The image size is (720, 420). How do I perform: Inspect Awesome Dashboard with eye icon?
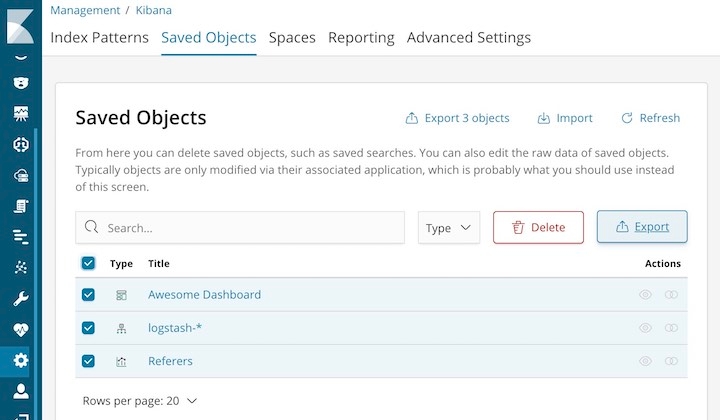(x=645, y=295)
